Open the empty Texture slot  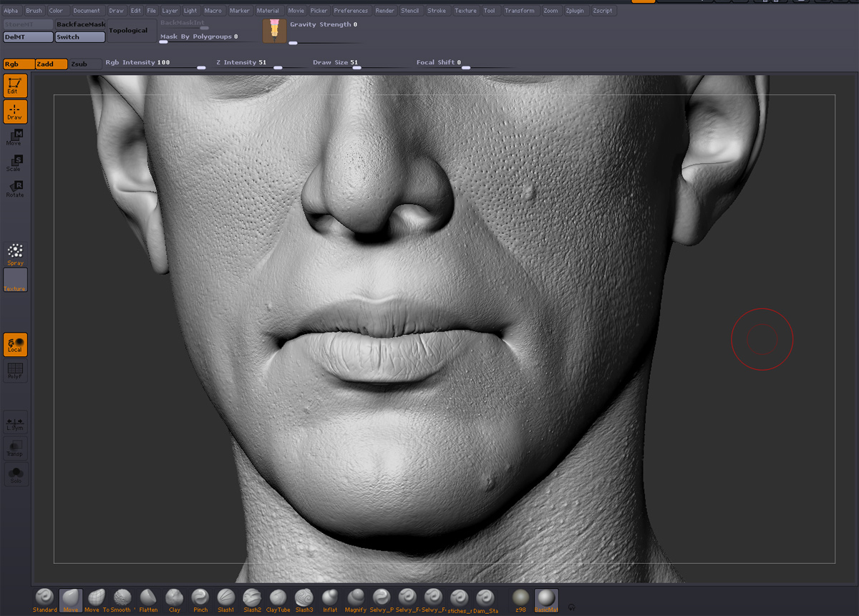click(15, 280)
